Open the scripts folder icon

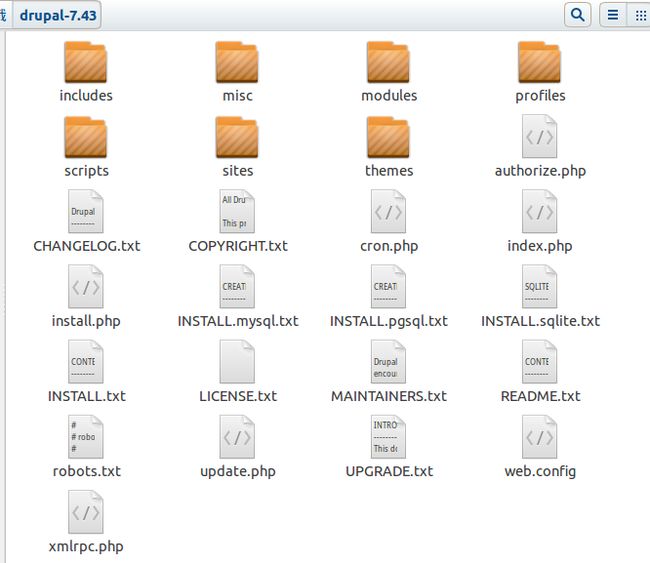coord(85,137)
